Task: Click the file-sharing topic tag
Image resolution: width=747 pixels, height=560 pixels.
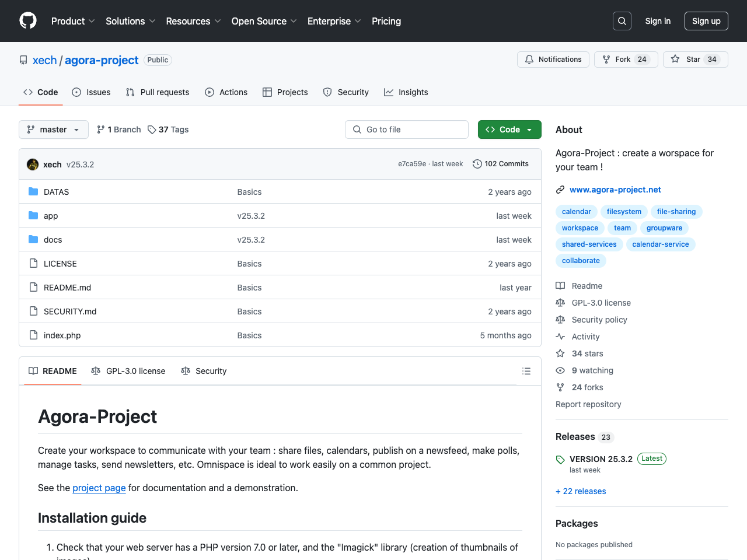Action: pos(676,212)
